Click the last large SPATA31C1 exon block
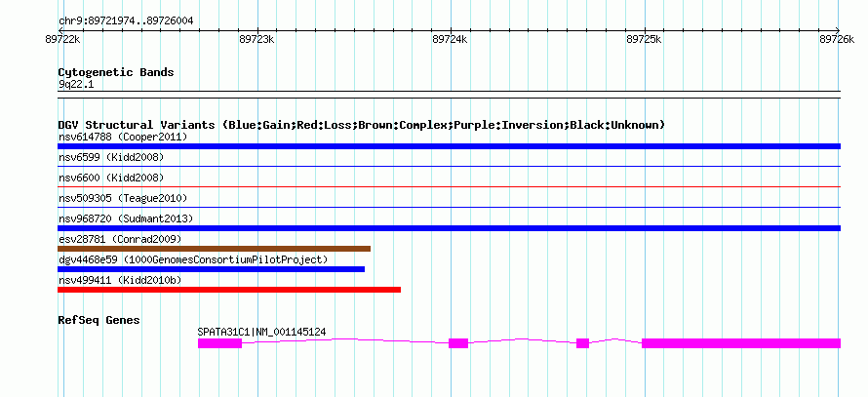This screenshot has height=397, width=868. coord(741,343)
